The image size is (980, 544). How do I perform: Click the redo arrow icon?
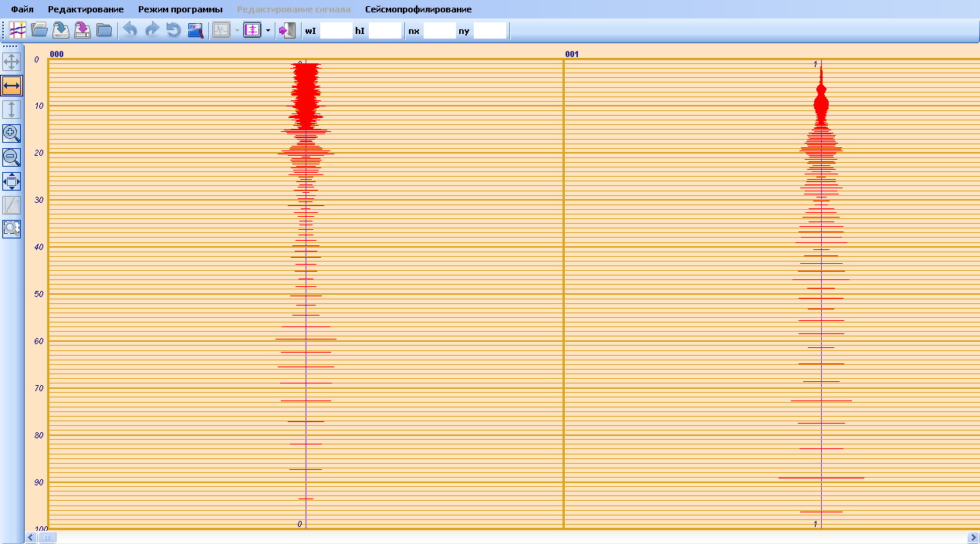(151, 31)
